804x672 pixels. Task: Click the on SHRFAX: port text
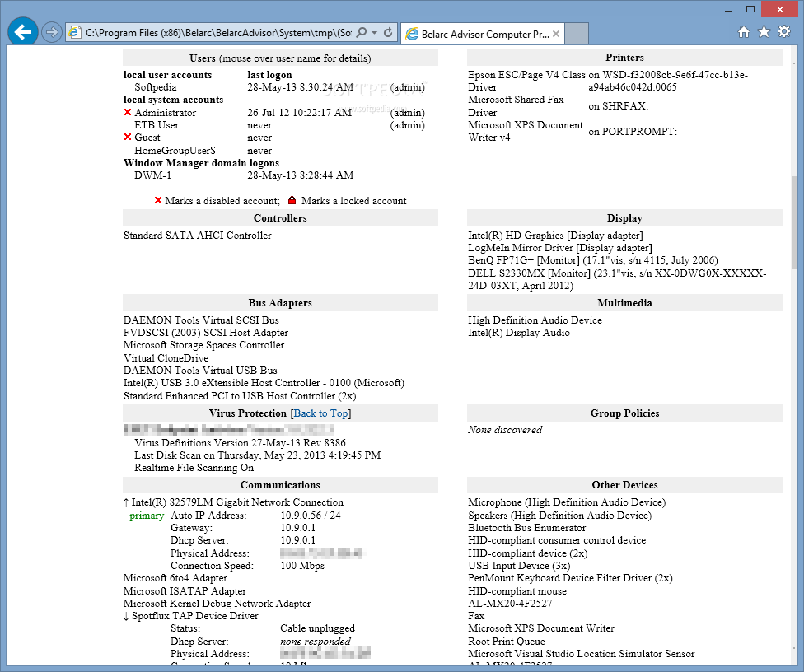(x=618, y=106)
